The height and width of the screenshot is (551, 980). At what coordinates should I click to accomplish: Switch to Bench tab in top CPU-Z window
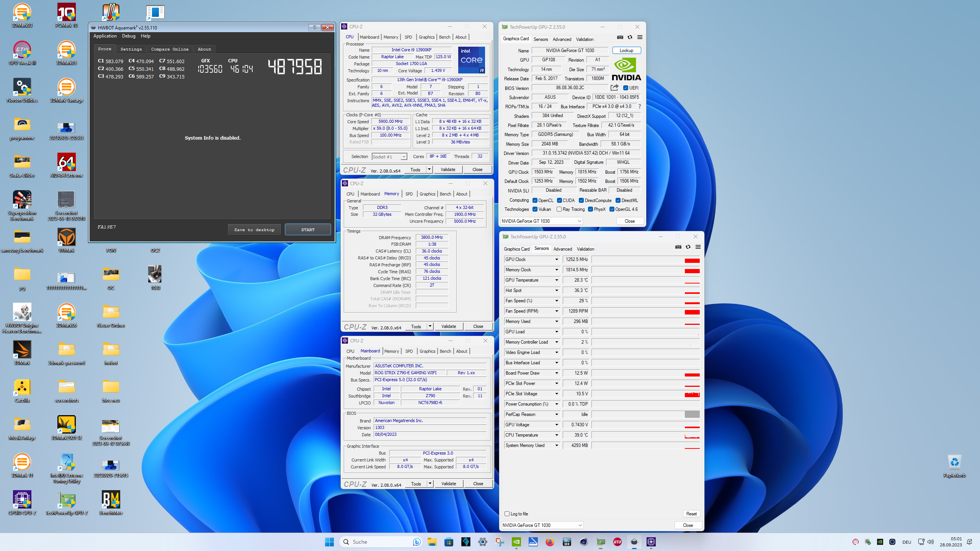coord(444,37)
